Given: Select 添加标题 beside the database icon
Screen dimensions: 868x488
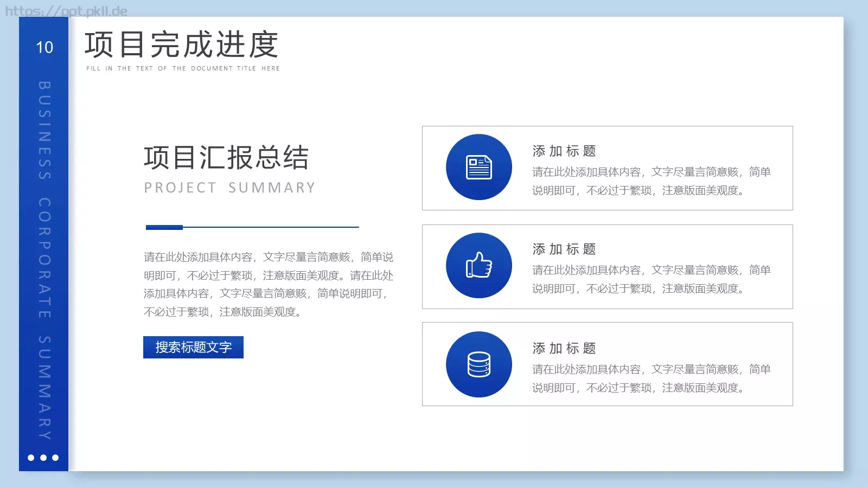Looking at the screenshot, I should click(x=564, y=348).
